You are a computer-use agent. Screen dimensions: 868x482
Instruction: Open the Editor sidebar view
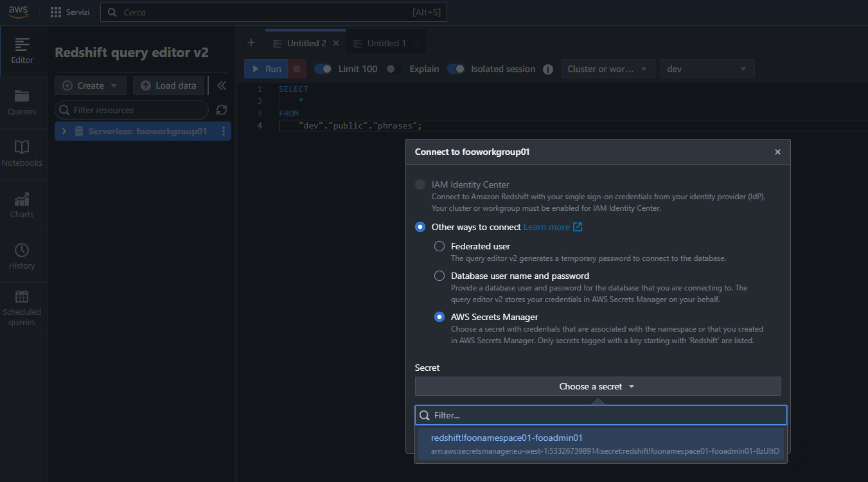coord(22,51)
